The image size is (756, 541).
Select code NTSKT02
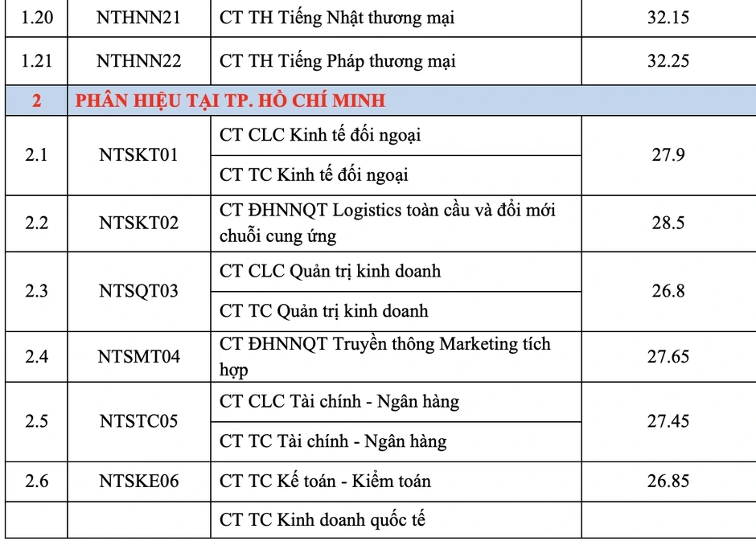click(x=138, y=223)
